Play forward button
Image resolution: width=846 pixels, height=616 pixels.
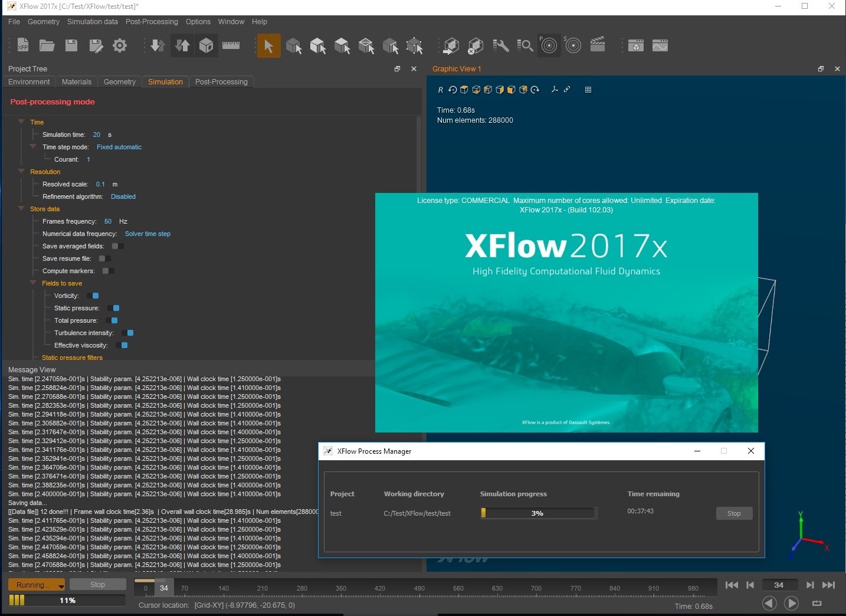[x=791, y=603]
